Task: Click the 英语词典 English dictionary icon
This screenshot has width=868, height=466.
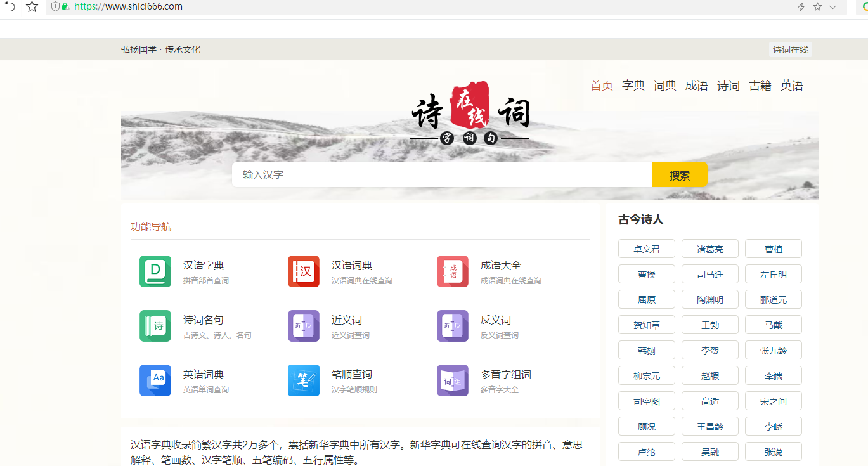Action: (155, 380)
